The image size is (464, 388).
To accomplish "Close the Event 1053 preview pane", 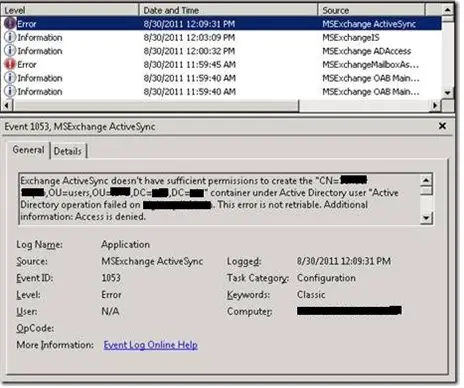I will (442, 126).
